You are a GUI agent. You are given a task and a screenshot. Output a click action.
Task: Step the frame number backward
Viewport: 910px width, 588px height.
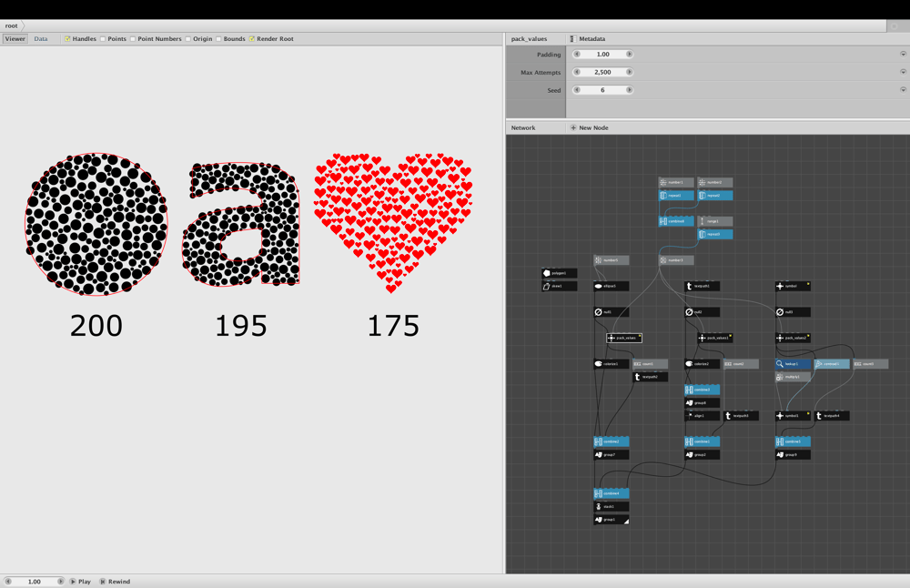coord(8,581)
